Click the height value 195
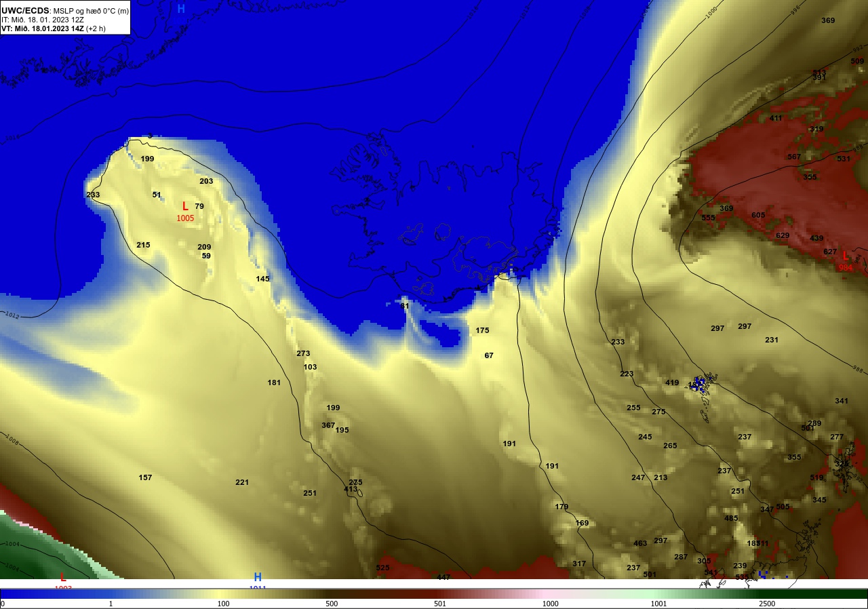 click(x=342, y=430)
